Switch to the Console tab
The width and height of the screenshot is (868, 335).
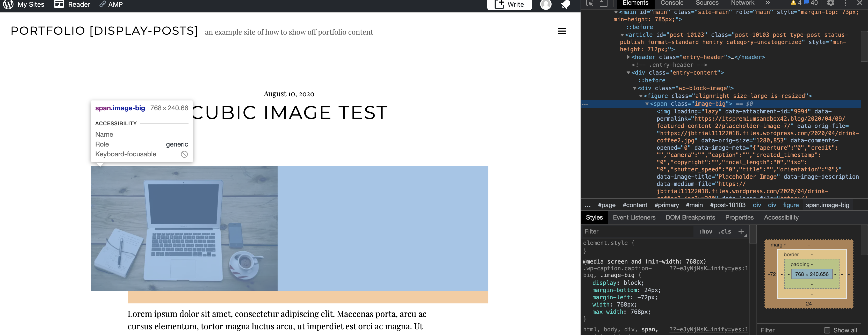[671, 3]
